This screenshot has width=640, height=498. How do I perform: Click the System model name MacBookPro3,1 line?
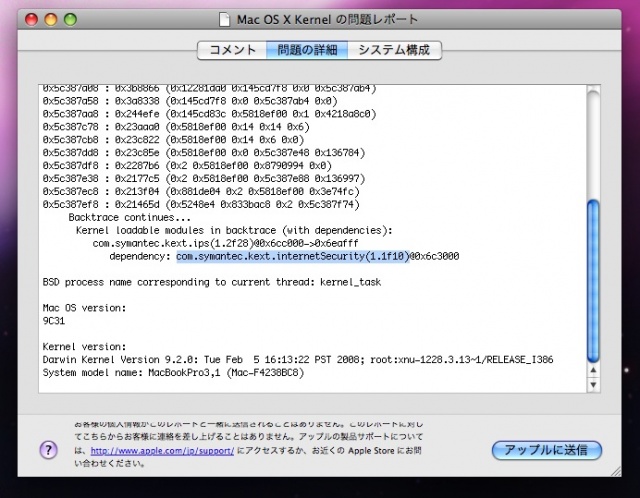(x=173, y=373)
